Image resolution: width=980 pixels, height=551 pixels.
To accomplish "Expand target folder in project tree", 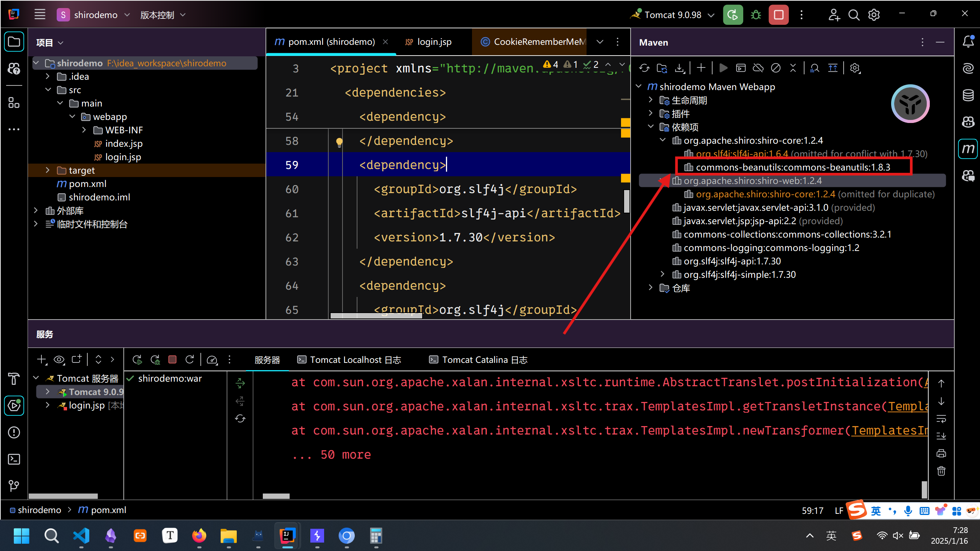I will coord(48,170).
